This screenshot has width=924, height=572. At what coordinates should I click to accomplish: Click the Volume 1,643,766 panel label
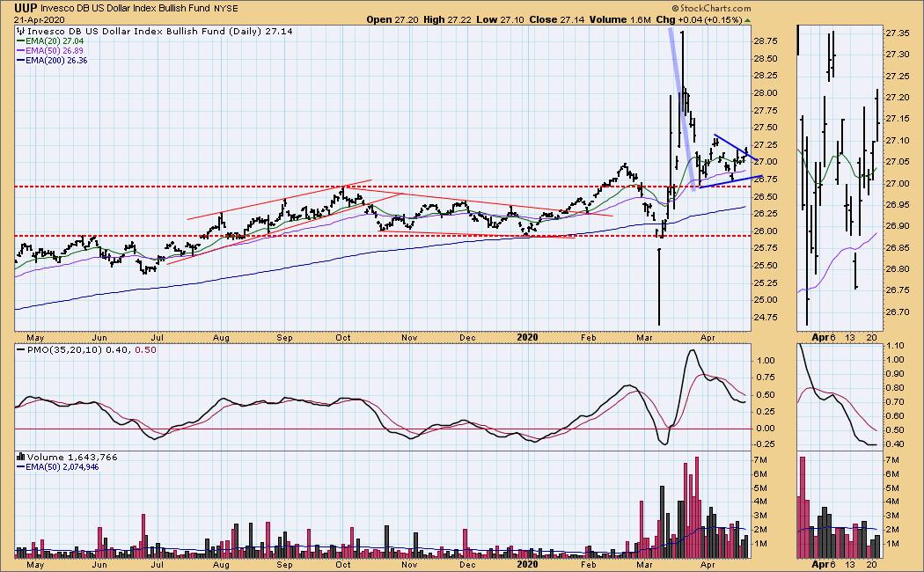[72, 457]
